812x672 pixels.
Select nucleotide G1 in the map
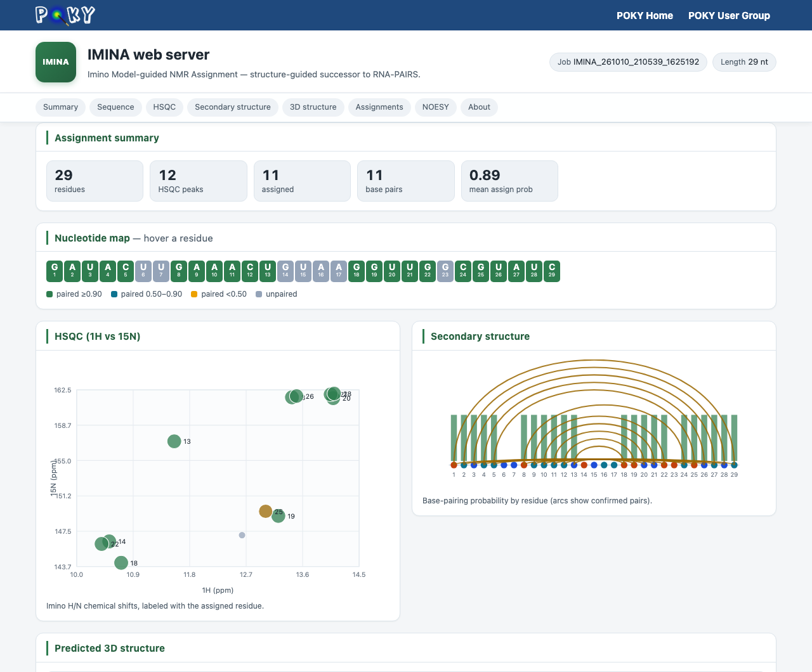(x=55, y=271)
